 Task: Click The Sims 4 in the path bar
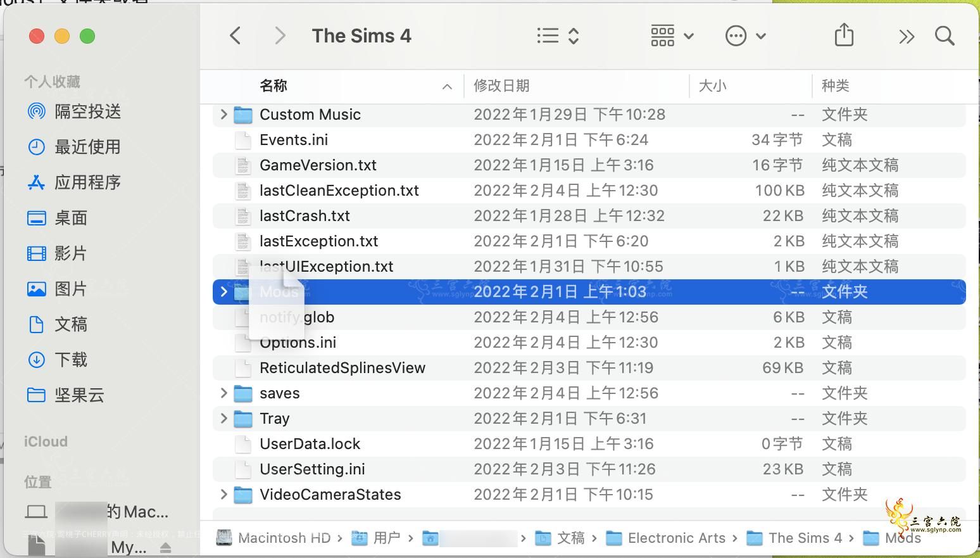click(794, 538)
